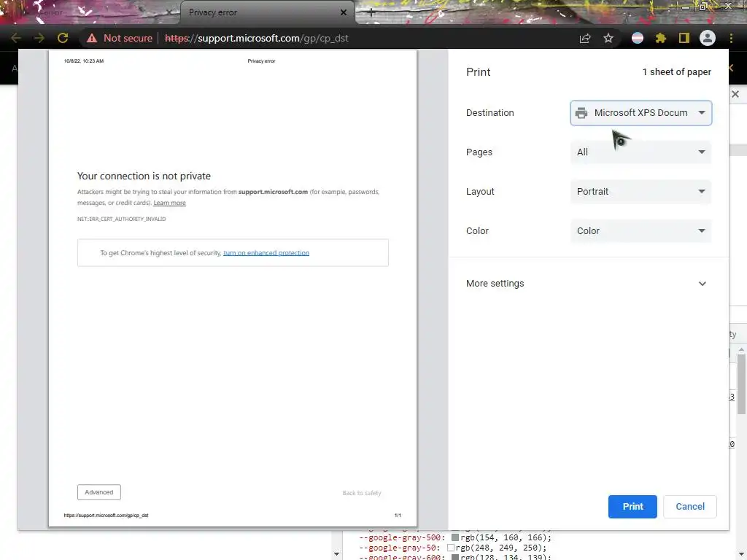Click the printer icon in Destination field
The width and height of the screenshot is (747, 560).
point(581,113)
